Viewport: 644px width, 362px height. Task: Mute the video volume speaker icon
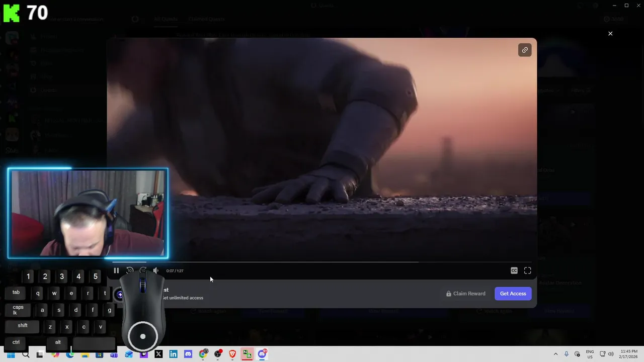pyautogui.click(x=156, y=270)
